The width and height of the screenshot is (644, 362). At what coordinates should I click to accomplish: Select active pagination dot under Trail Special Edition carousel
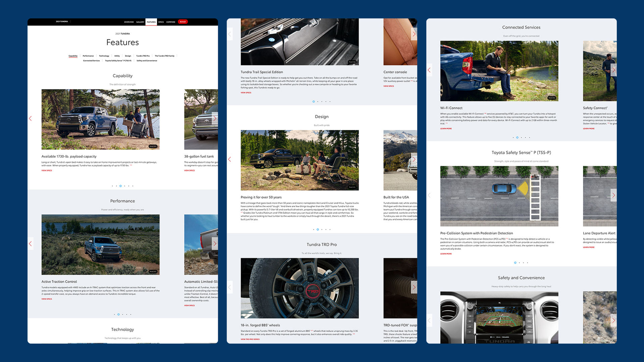314,102
